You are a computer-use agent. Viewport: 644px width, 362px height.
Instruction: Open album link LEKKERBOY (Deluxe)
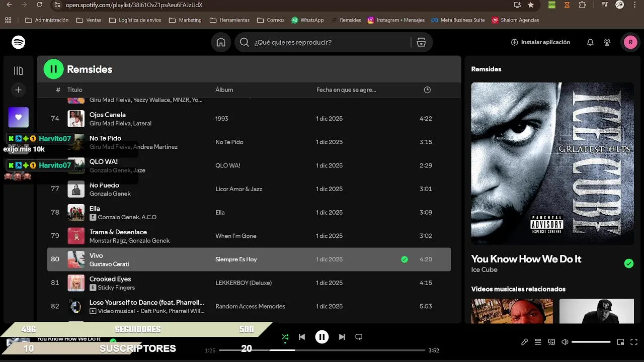pos(244,283)
